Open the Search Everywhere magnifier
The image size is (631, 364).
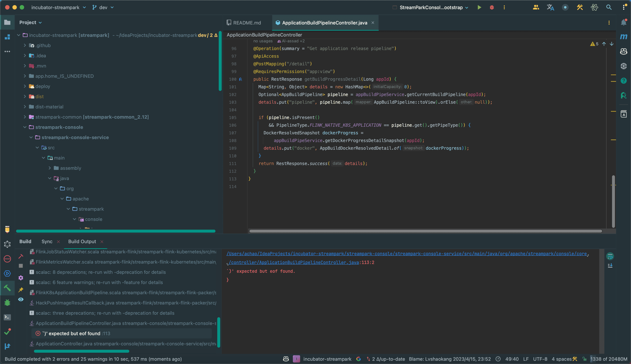(609, 8)
